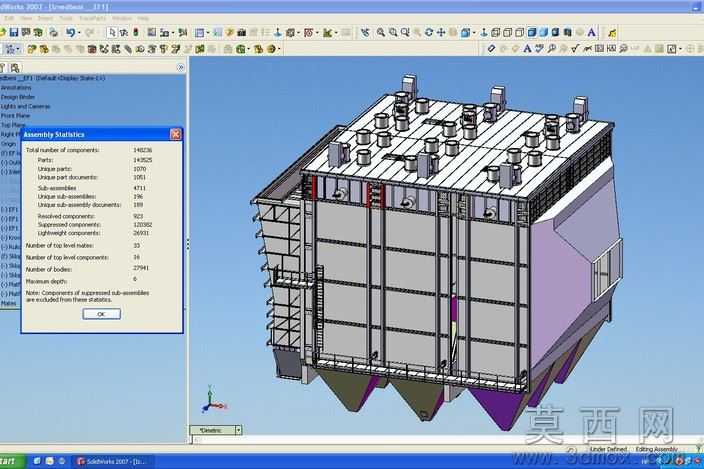Click the Section View icon
This screenshot has width=704, height=469.
(568, 32)
